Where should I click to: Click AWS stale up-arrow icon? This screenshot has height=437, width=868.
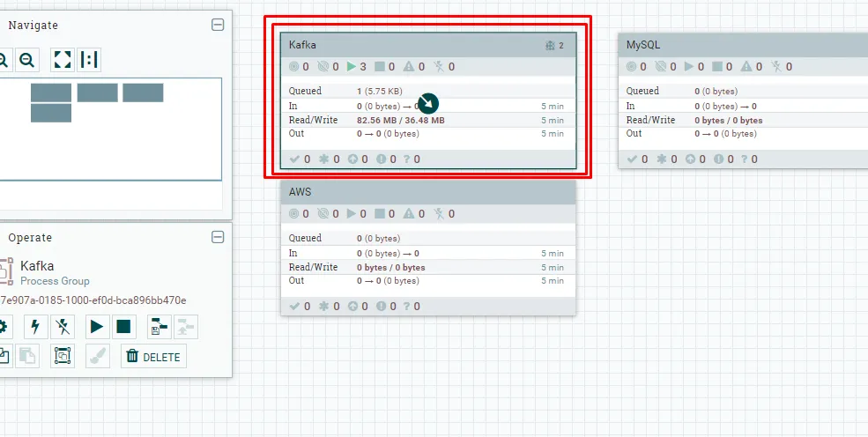(x=352, y=306)
